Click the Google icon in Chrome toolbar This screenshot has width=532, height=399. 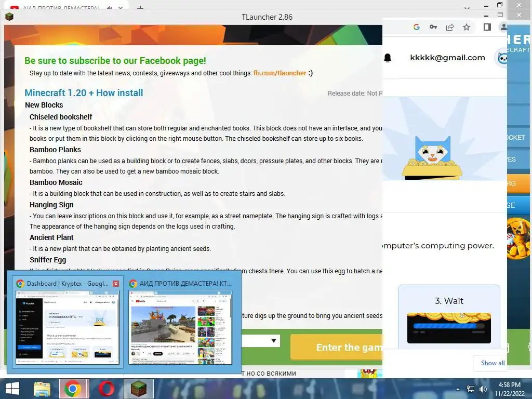point(417,27)
